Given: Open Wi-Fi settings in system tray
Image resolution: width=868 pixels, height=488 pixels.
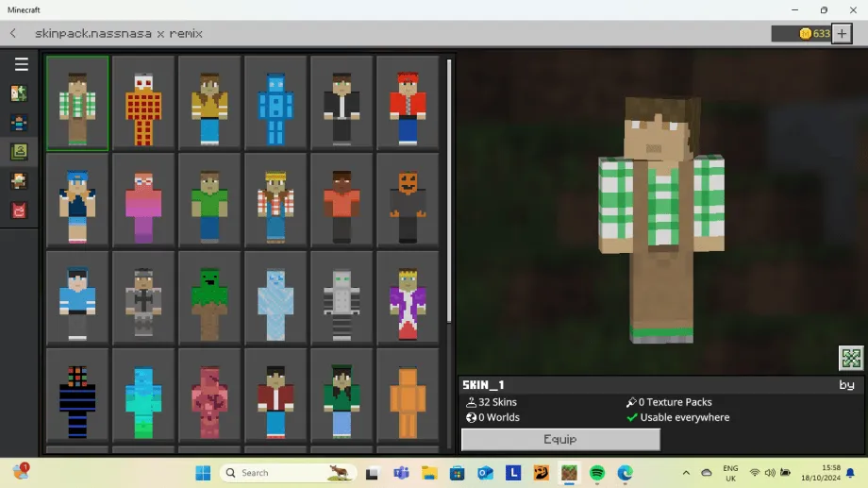Looking at the screenshot, I should pyautogui.click(x=754, y=473).
